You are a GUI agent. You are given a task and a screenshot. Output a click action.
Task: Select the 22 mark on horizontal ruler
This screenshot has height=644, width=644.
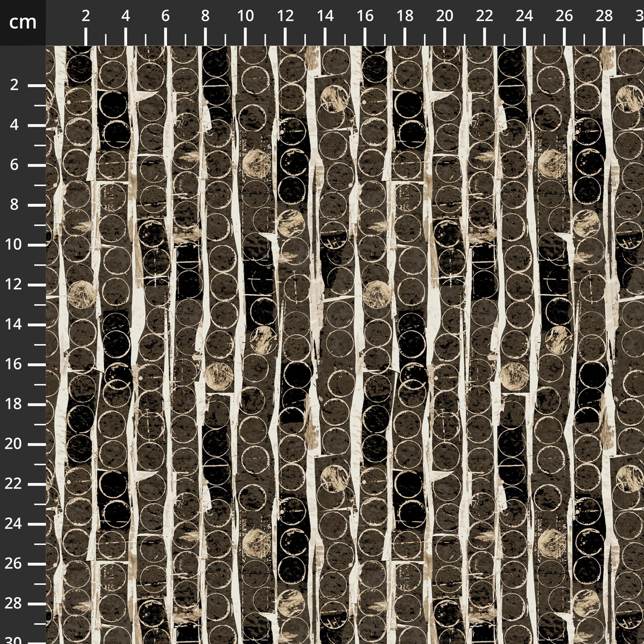point(485,16)
